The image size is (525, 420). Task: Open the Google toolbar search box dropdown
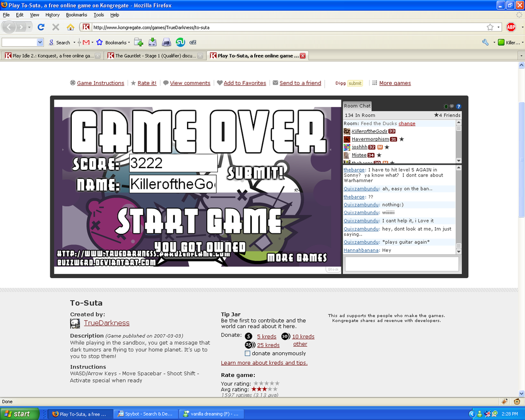[x=40, y=42]
